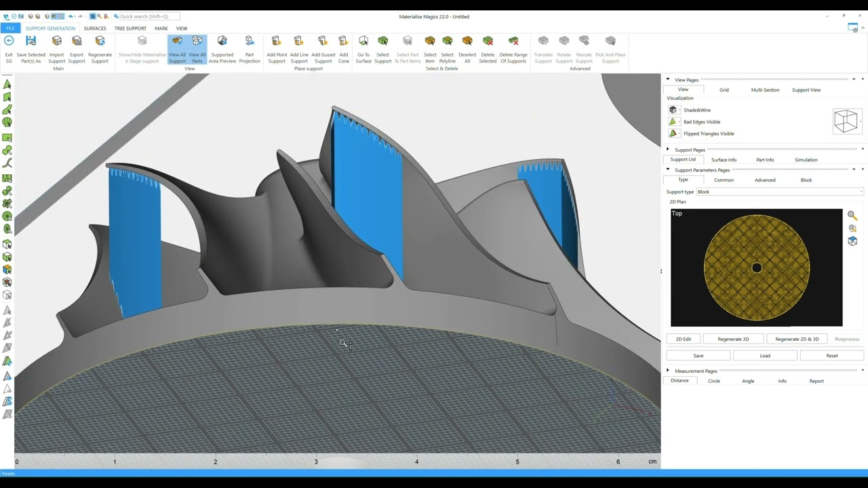Switch to the Common parameters tab
The width and height of the screenshot is (868, 488).
[x=724, y=180]
